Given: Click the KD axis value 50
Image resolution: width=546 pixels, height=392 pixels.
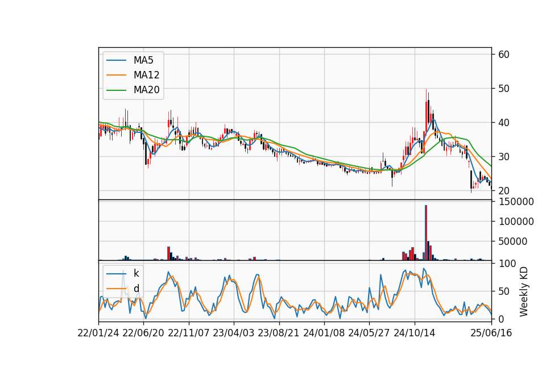Looking at the screenshot, I should pos(504,291).
